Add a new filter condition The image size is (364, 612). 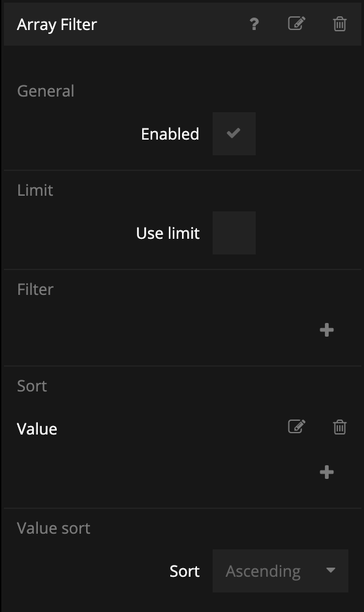pyautogui.click(x=327, y=330)
